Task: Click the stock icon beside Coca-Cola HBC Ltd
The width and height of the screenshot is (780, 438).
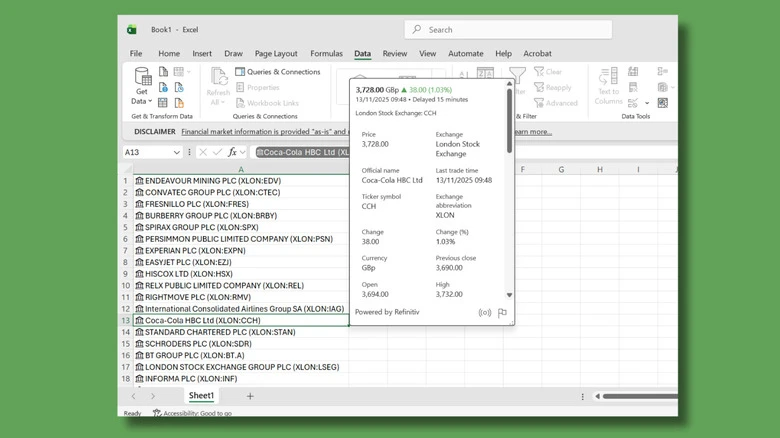Action: pyautogui.click(x=139, y=321)
